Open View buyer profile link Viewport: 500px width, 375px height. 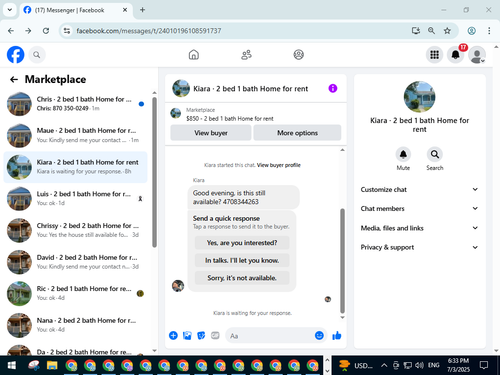point(279,165)
